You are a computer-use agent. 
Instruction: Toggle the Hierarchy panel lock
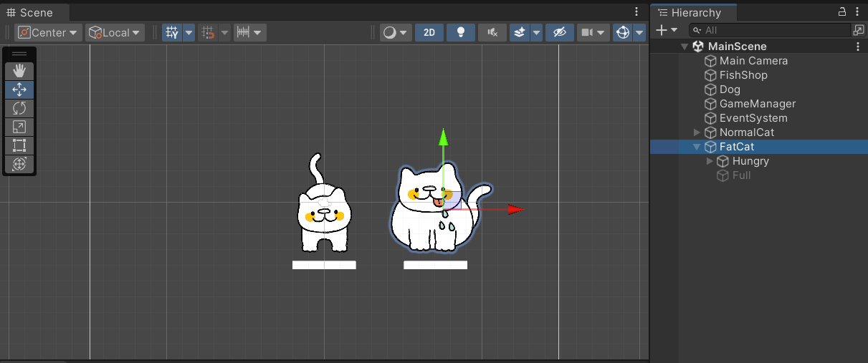[842, 12]
